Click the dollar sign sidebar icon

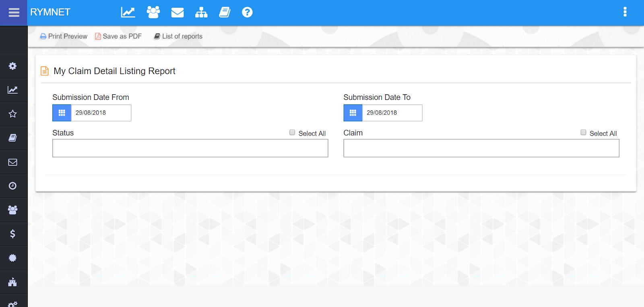pos(13,234)
